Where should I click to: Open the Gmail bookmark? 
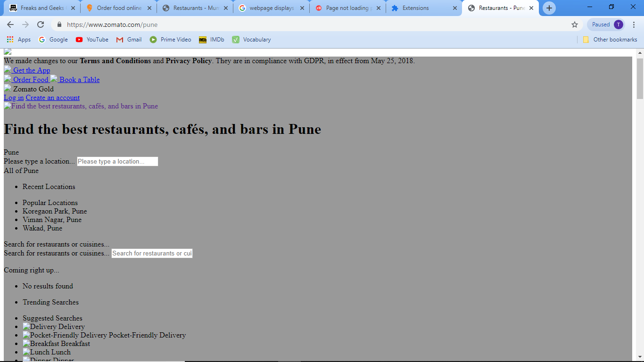coord(129,40)
